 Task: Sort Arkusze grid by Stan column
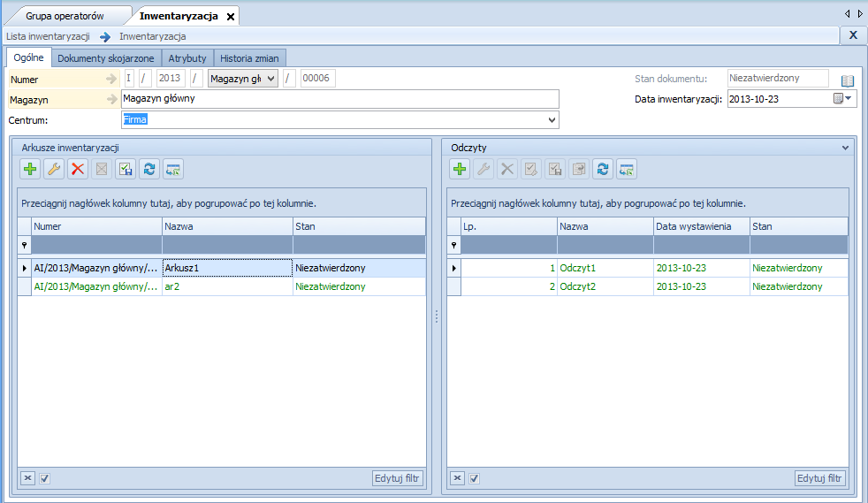[359, 226]
